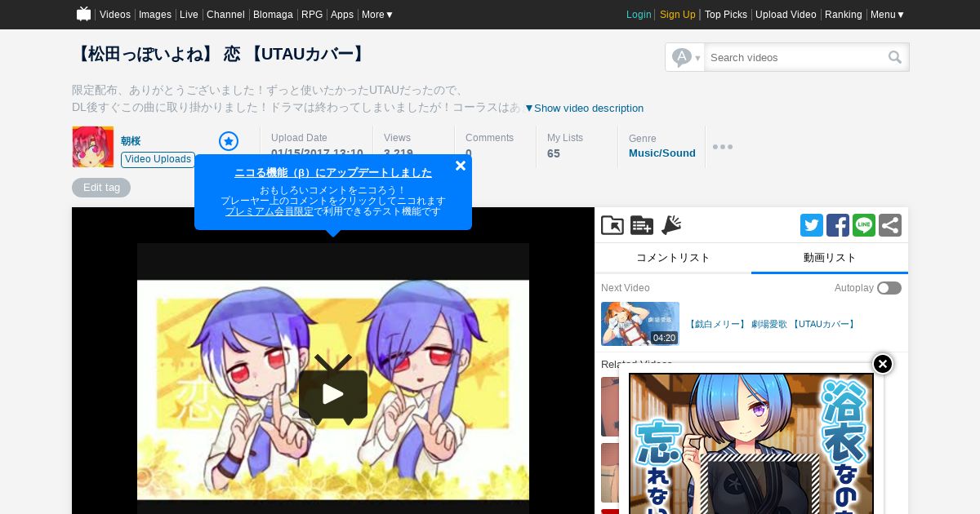
Task: Open 【戯白メリー】劇場愛歌 【UTAUカバー】 link
Action: (772, 324)
